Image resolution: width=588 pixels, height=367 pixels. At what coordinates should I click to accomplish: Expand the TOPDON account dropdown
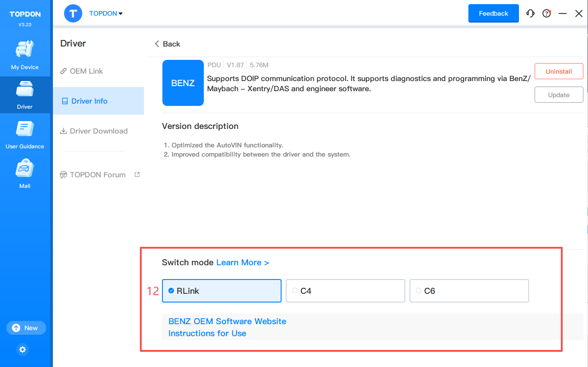pyautogui.click(x=106, y=13)
